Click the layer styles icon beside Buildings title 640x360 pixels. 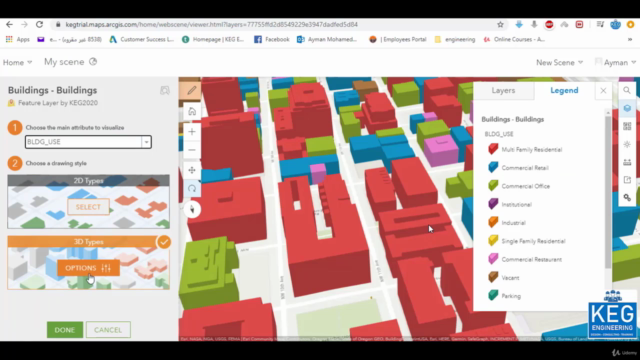point(164,90)
